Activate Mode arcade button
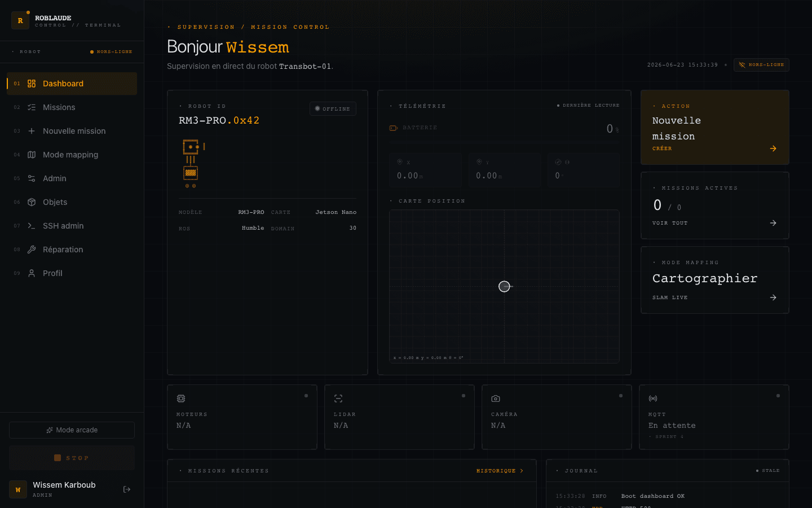This screenshot has width=812, height=508. [x=72, y=430]
